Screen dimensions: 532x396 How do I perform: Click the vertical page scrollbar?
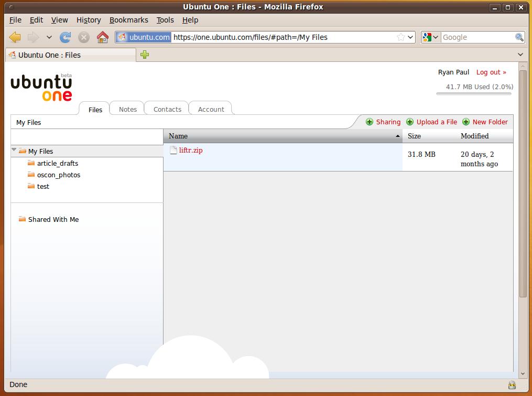tap(523, 184)
